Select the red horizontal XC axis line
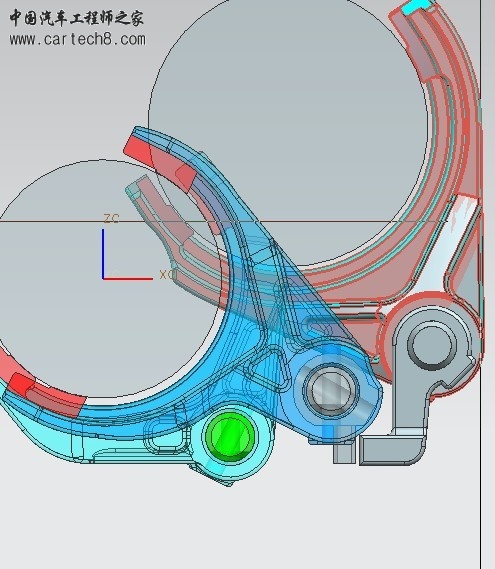The height and width of the screenshot is (569, 495). 128,279
